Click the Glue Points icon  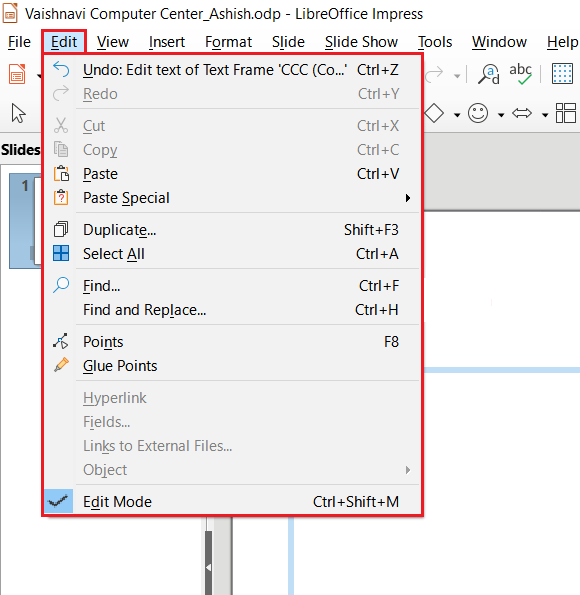(x=61, y=365)
